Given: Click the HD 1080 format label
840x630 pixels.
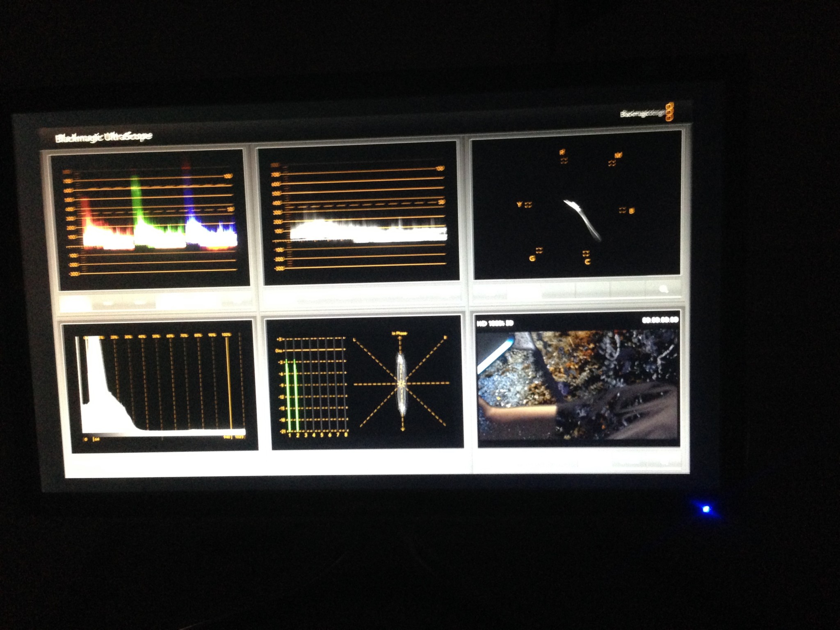Looking at the screenshot, I should (x=495, y=324).
